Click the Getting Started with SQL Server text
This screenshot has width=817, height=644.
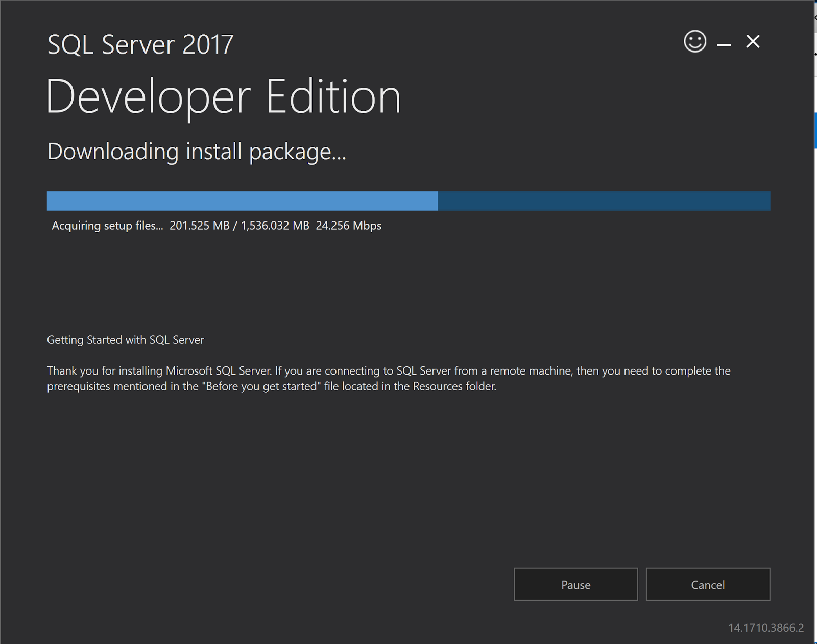126,339
